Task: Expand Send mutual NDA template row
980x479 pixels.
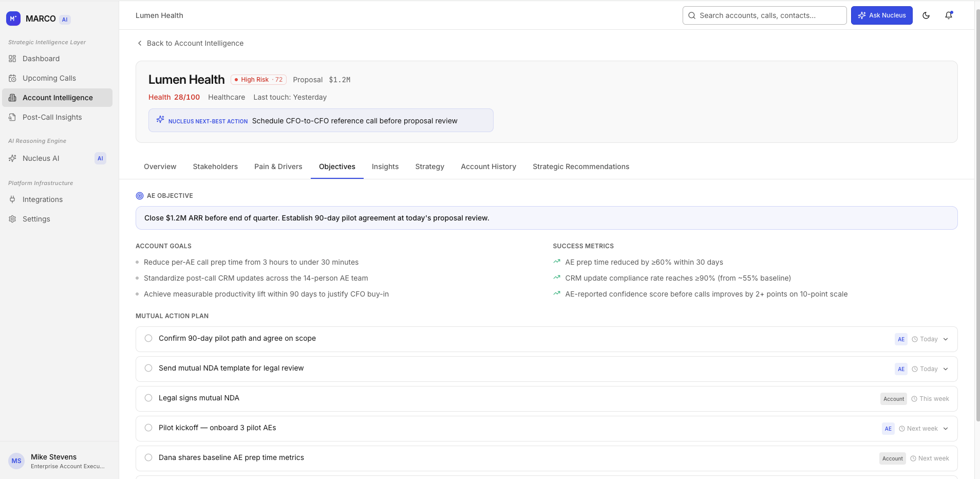Action: (946, 369)
